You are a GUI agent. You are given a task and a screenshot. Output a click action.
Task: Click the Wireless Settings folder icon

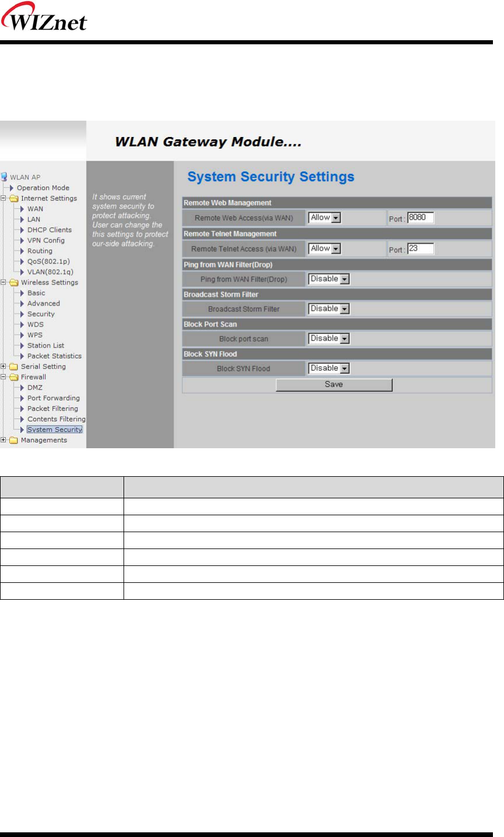pos(13,282)
